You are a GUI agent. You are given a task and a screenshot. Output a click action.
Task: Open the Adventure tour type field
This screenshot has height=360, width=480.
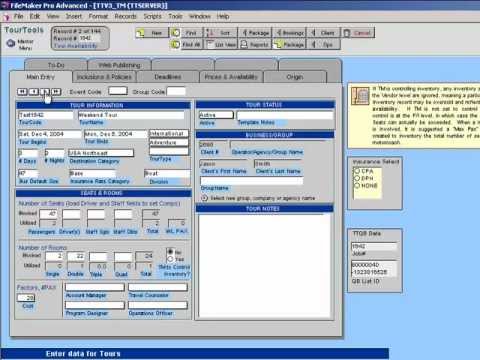(x=169, y=142)
